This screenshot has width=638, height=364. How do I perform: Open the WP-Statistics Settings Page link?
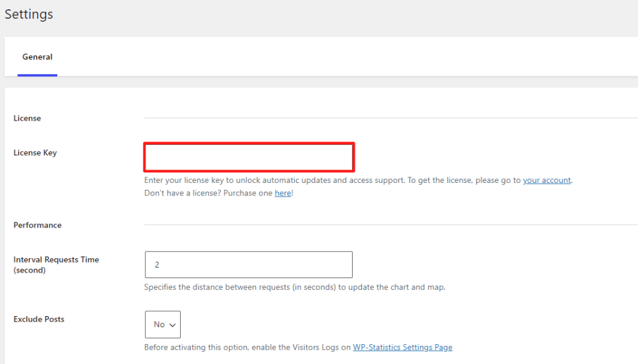tap(402, 347)
